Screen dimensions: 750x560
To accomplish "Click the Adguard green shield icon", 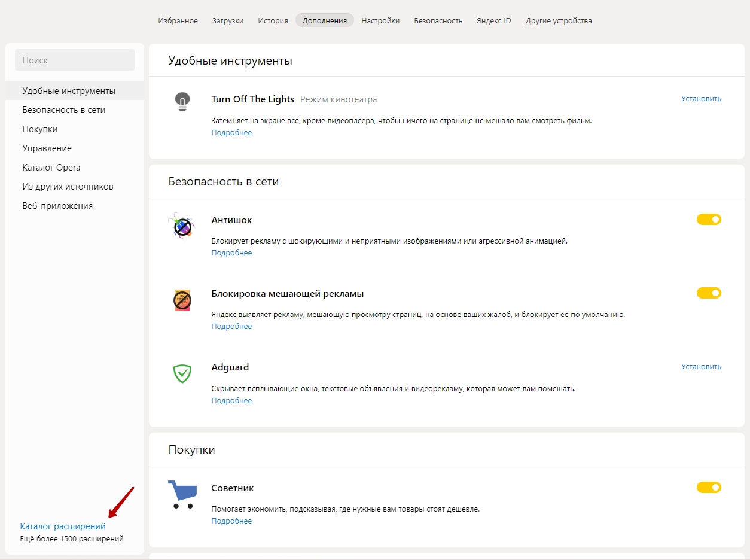I will pos(182,374).
